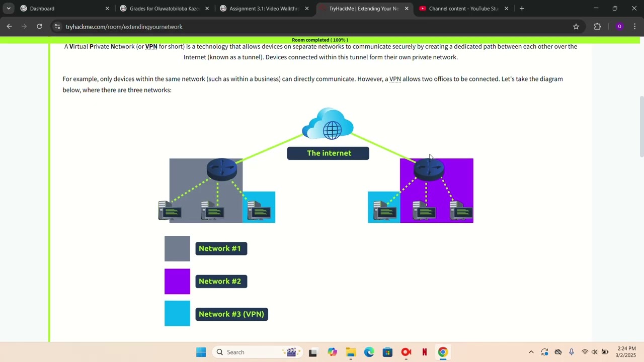The height and width of the screenshot is (362, 644).
Task: Click the Network #2 legend label
Action: point(221,281)
